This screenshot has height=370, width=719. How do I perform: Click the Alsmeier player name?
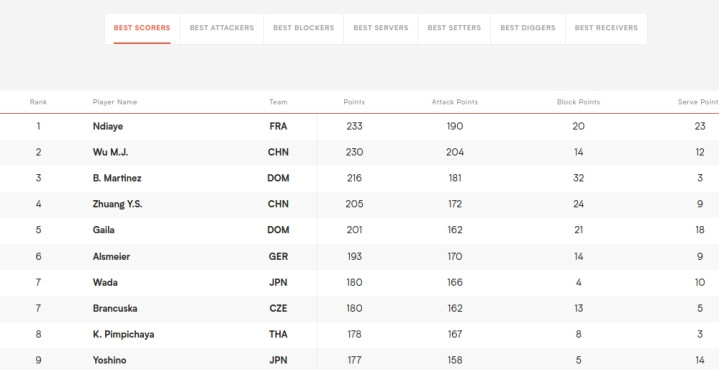[x=111, y=257]
